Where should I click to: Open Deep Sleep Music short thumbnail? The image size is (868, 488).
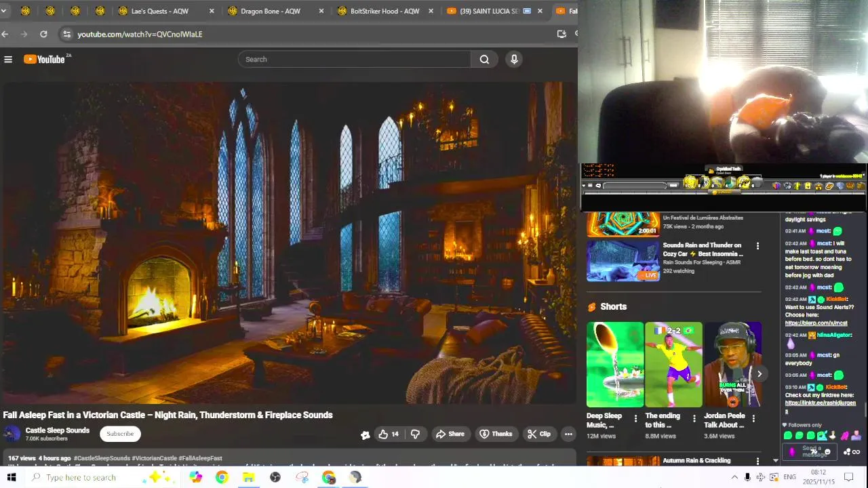click(615, 365)
